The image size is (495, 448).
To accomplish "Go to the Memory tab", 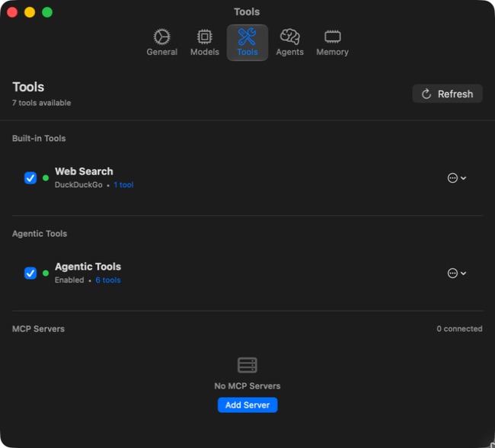I will click(x=333, y=43).
